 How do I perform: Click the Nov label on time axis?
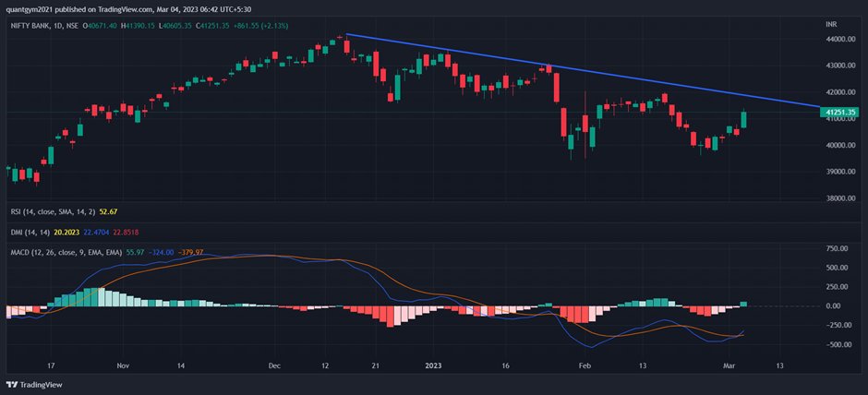click(x=123, y=365)
